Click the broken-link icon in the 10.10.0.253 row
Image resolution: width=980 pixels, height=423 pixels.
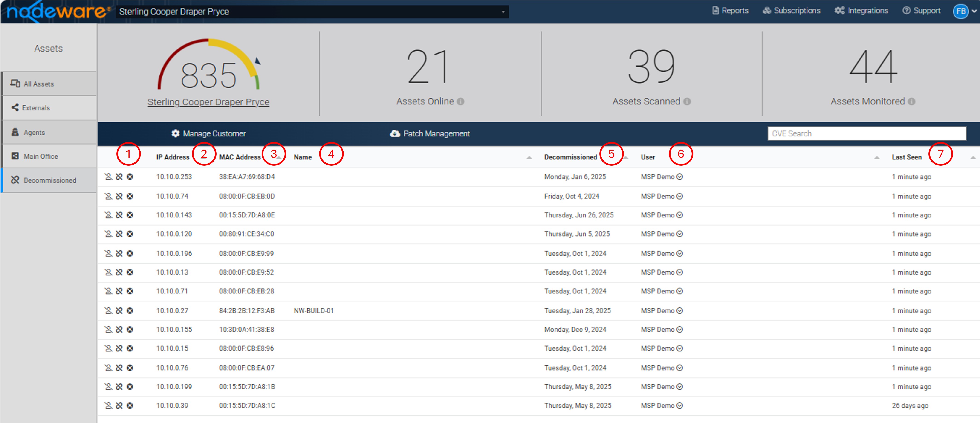(x=119, y=177)
